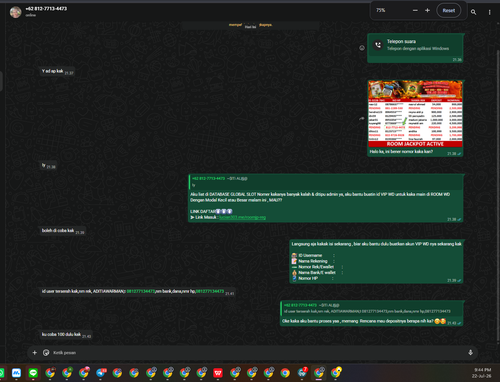Image resolution: width=500 pixels, height=382 pixels.
Task: Open the ROOM JACKPOT ACTIVE image
Action: (415, 114)
